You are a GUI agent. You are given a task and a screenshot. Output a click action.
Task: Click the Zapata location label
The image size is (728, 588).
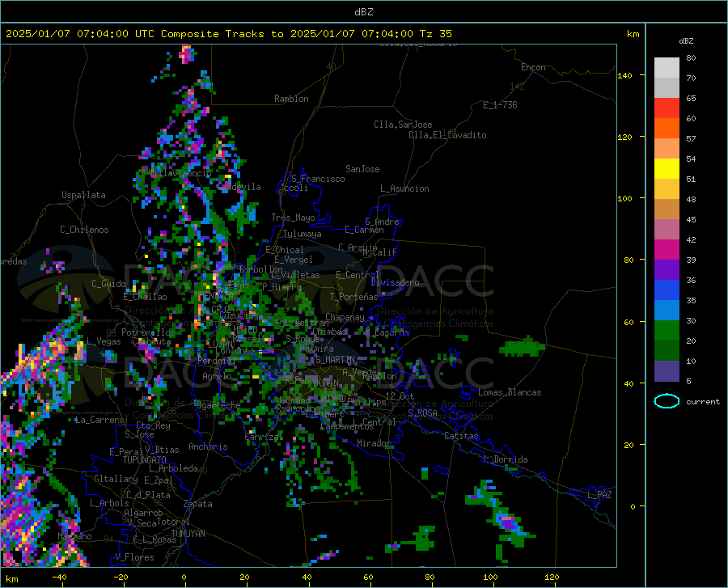[x=198, y=504]
